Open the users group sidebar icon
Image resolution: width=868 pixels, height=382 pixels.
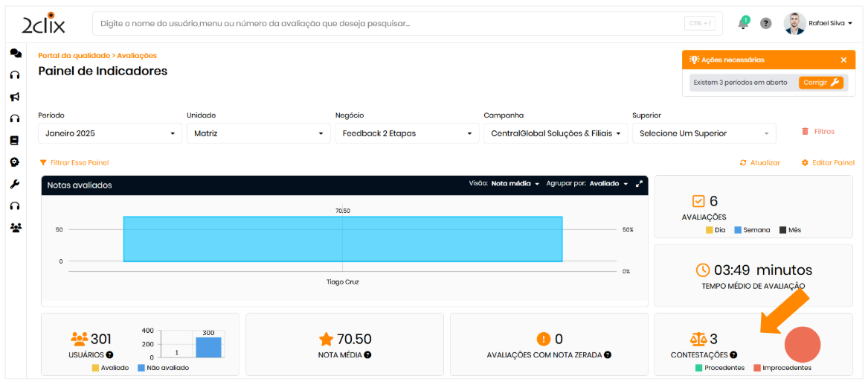pos(15,228)
